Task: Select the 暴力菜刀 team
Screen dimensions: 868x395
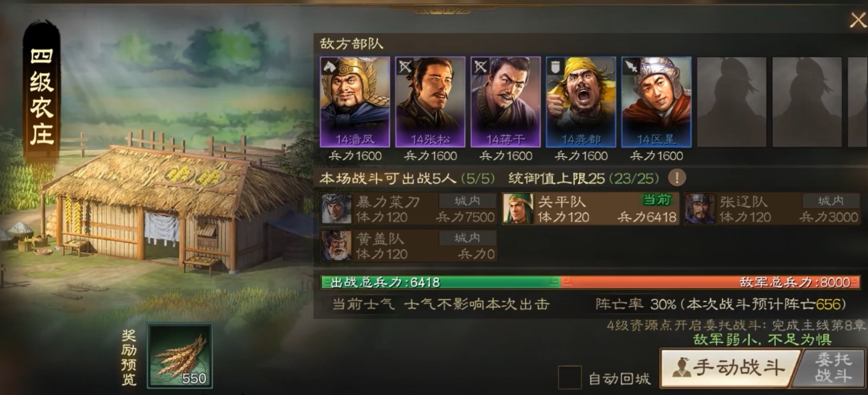Action: click(409, 209)
